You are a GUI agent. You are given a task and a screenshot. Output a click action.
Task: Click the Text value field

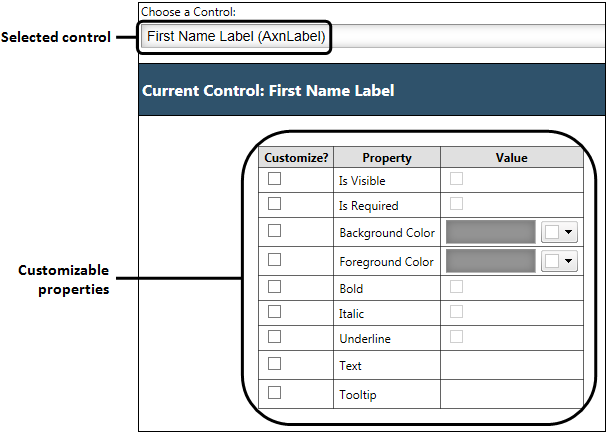511,365
